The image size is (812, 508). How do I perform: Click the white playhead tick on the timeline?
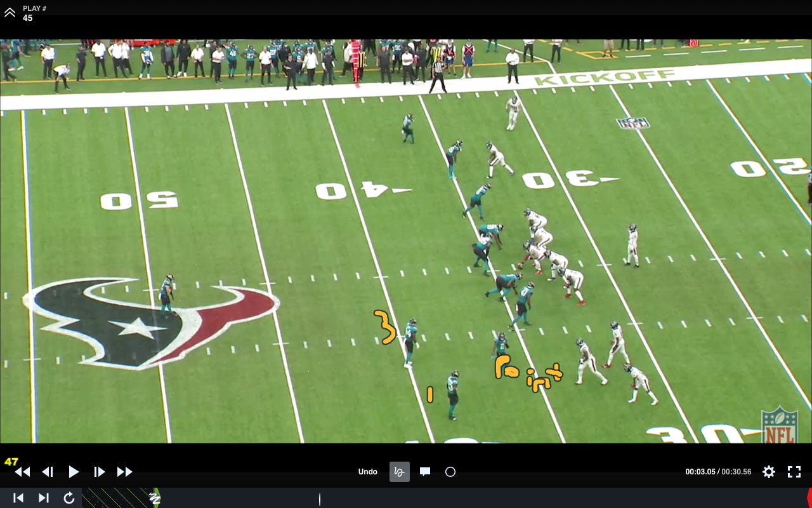[x=320, y=500]
